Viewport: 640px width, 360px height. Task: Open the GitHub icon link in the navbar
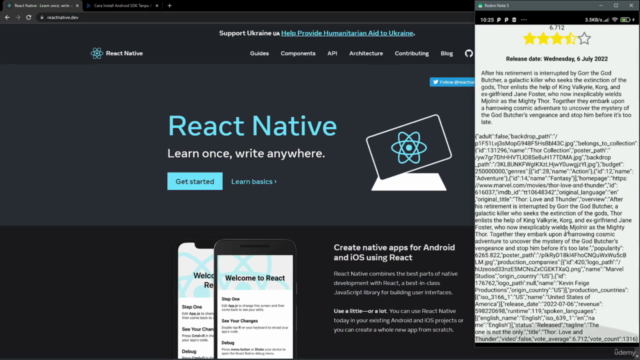(469, 53)
